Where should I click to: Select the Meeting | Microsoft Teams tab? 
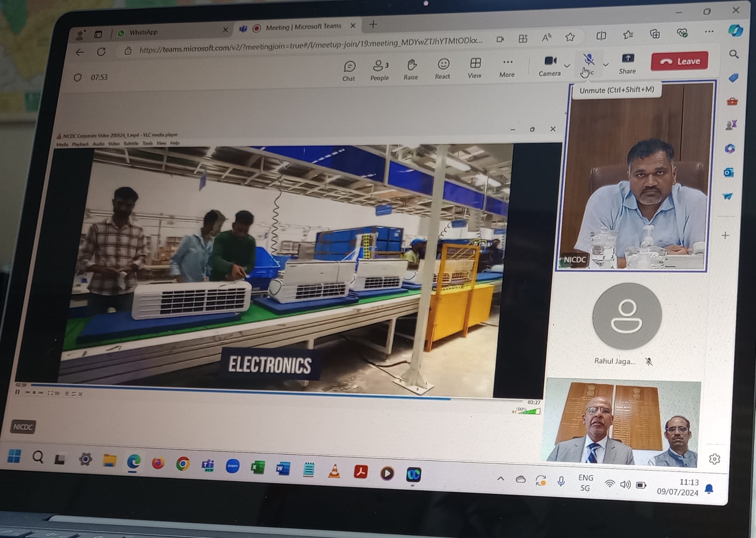pyautogui.click(x=303, y=27)
